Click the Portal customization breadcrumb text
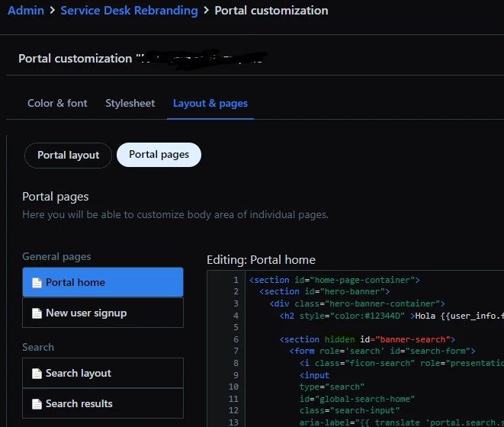 271,11
